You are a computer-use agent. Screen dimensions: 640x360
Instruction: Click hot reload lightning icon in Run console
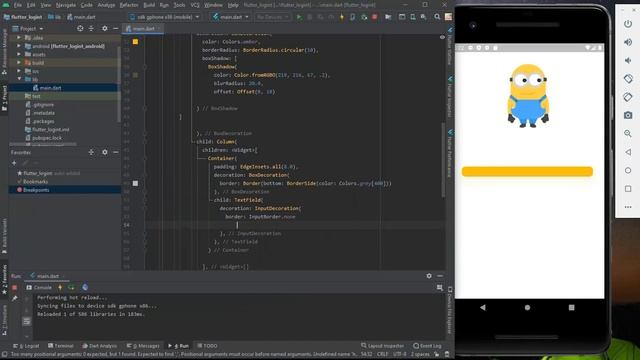pos(60,288)
